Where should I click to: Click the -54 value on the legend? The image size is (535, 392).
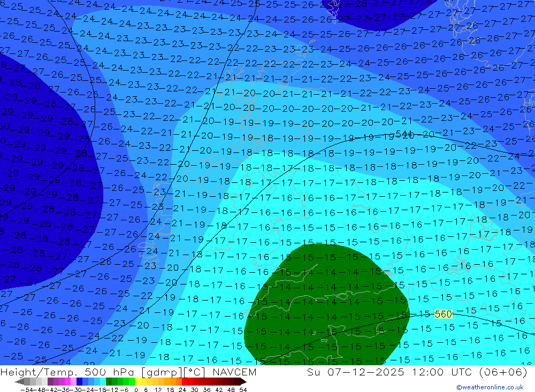tap(27, 390)
